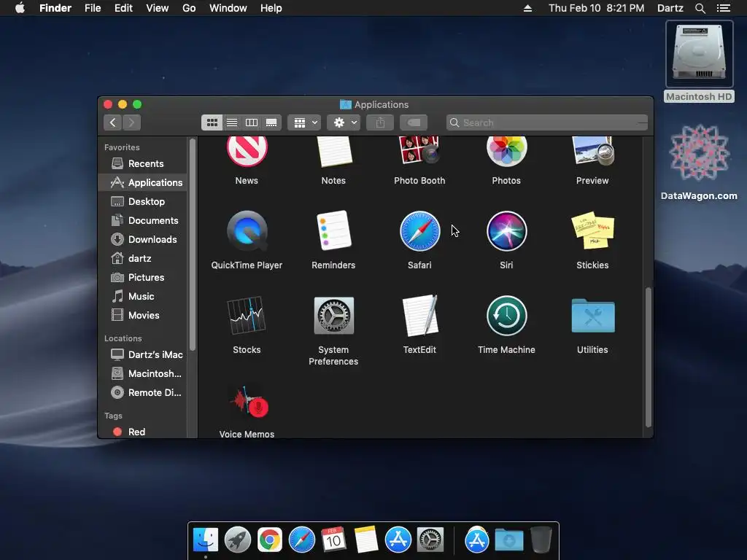Open the View menu
Screen dimensions: 747x560
158,8
